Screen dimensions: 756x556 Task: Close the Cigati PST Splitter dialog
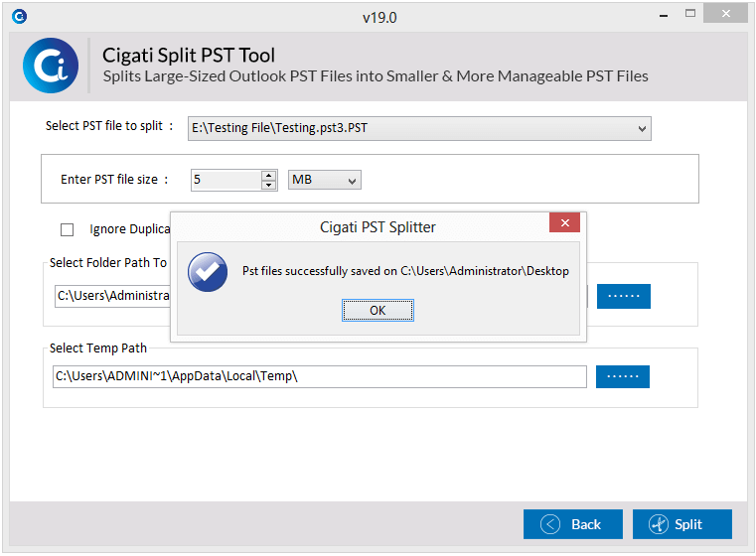tap(564, 222)
